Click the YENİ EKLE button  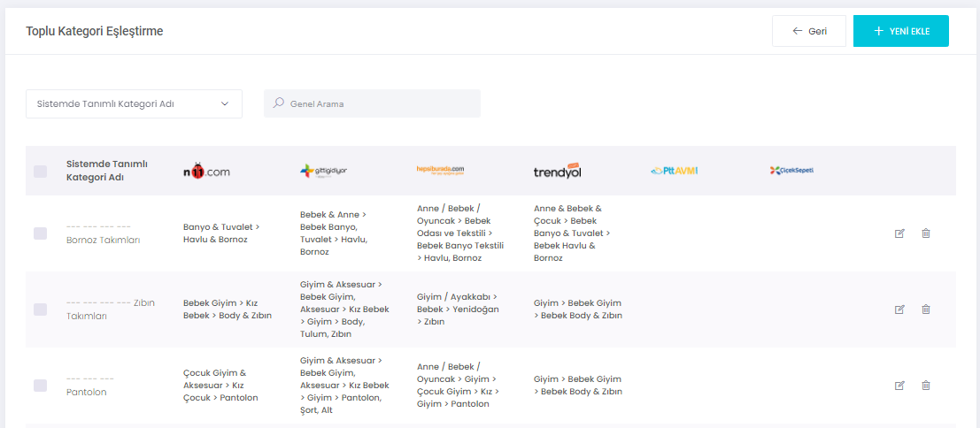900,31
